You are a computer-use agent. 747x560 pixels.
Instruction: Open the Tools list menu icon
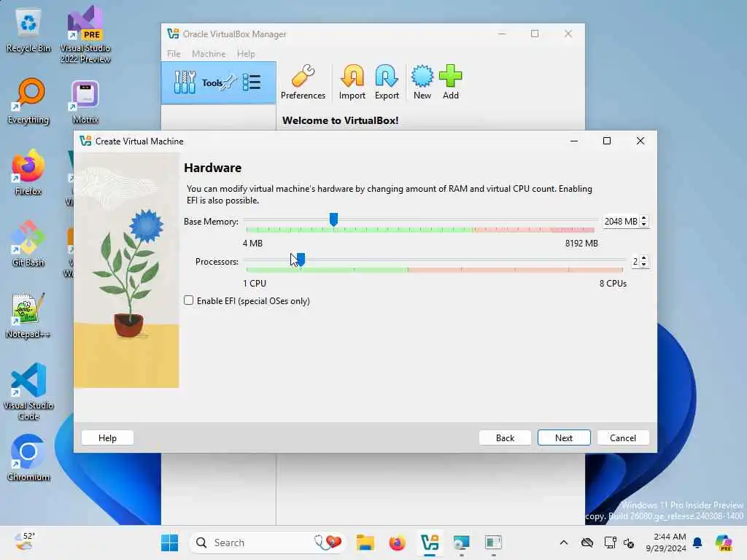(x=252, y=82)
